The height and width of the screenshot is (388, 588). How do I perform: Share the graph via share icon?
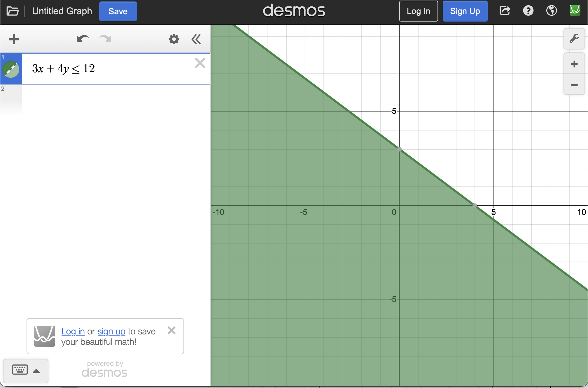(505, 11)
